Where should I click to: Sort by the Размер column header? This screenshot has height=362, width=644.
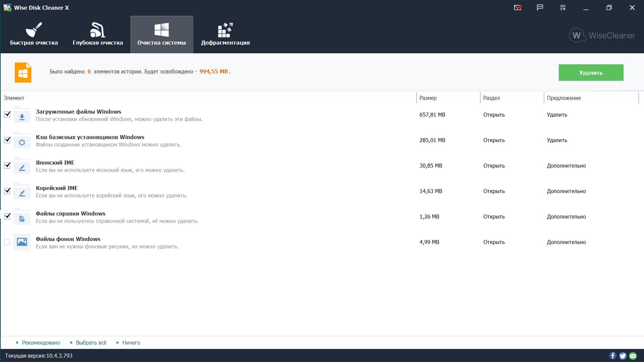coord(448,98)
